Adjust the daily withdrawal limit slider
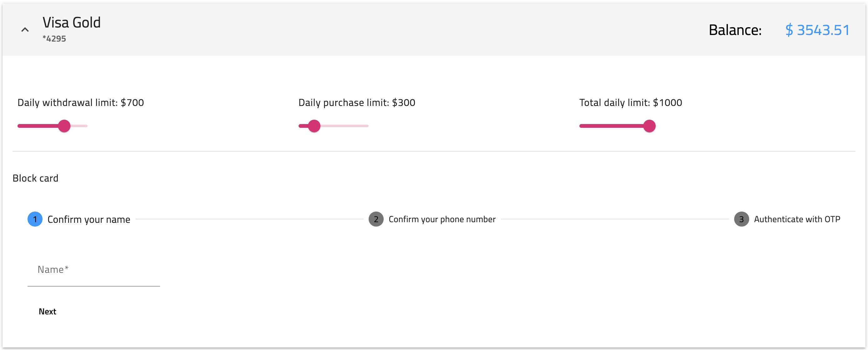 (64, 126)
